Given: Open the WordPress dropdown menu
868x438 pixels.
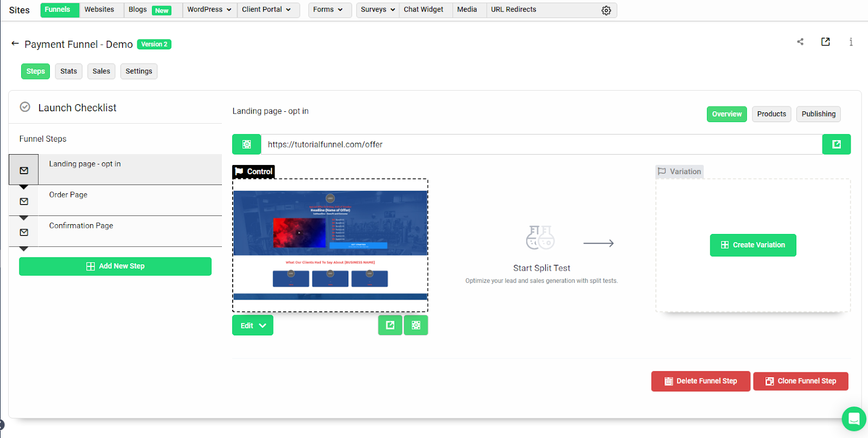Looking at the screenshot, I should (209, 10).
